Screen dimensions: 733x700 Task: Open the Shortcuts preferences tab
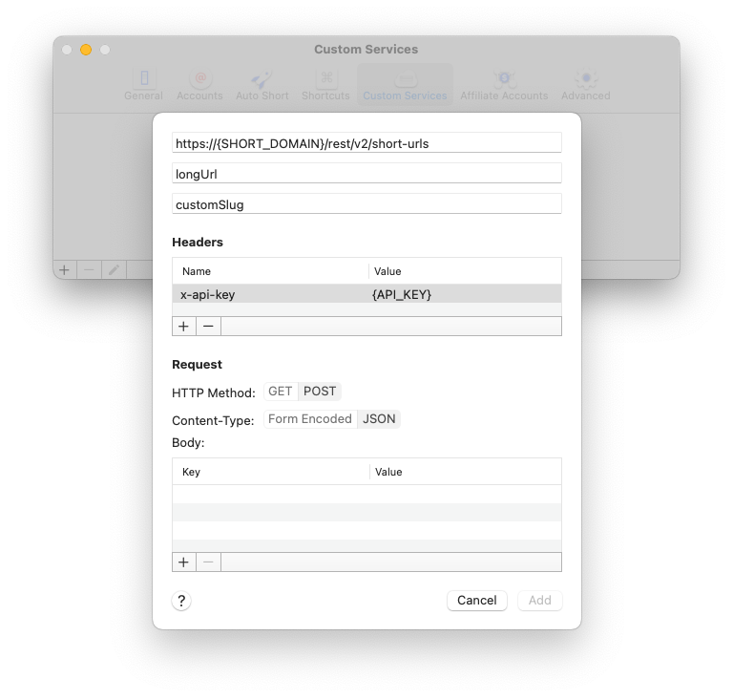pos(325,85)
